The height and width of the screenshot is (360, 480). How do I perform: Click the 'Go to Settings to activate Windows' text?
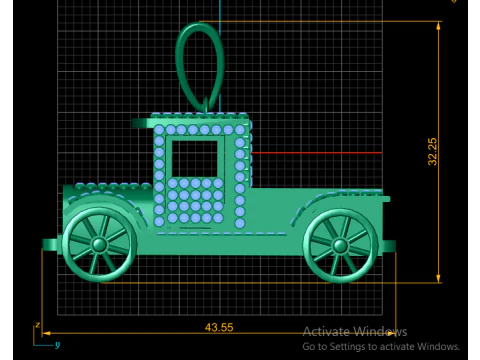(381, 347)
